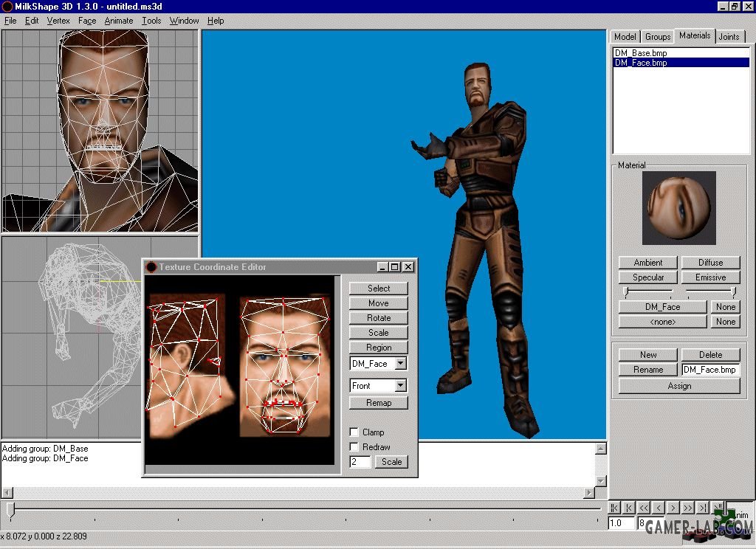Delete the selected material
The image size is (756, 549).
click(x=711, y=355)
